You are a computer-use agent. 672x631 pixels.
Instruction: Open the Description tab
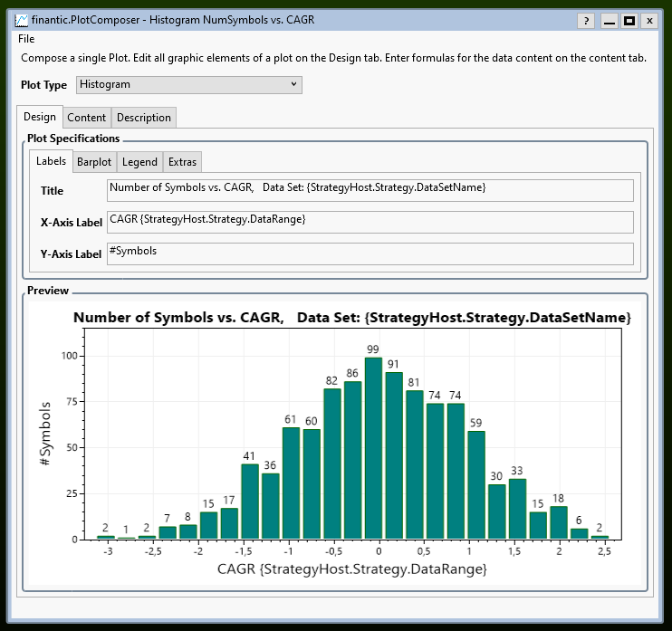(143, 118)
